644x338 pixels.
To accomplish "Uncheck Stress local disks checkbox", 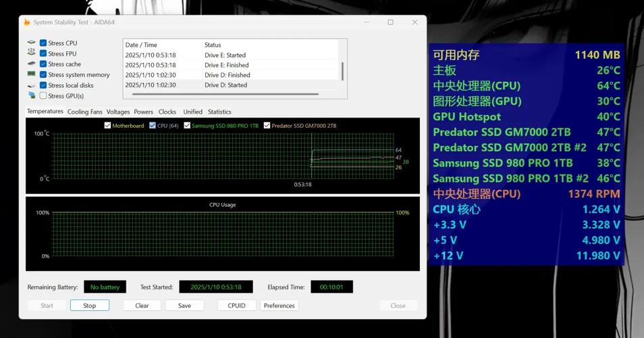I will click(43, 85).
